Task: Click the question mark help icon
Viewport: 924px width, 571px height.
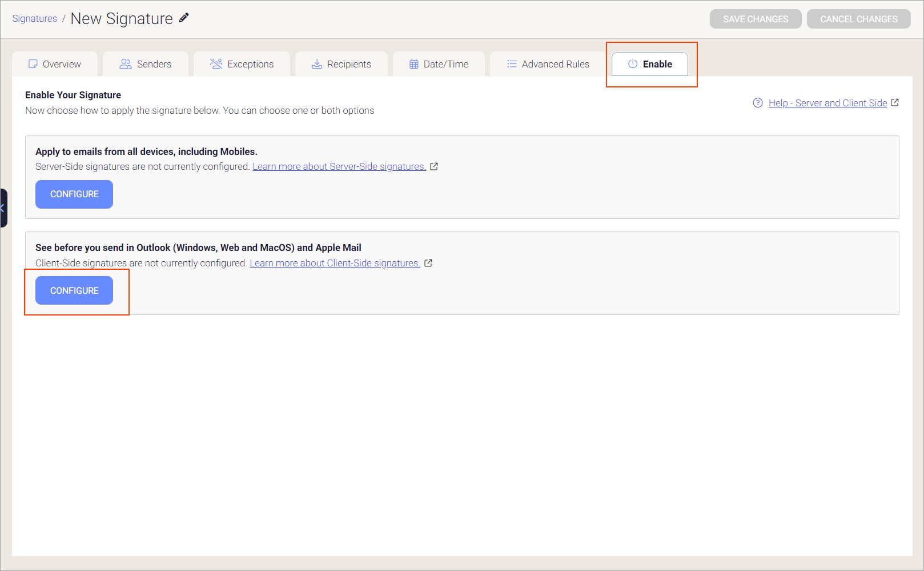Action: pyautogui.click(x=757, y=103)
